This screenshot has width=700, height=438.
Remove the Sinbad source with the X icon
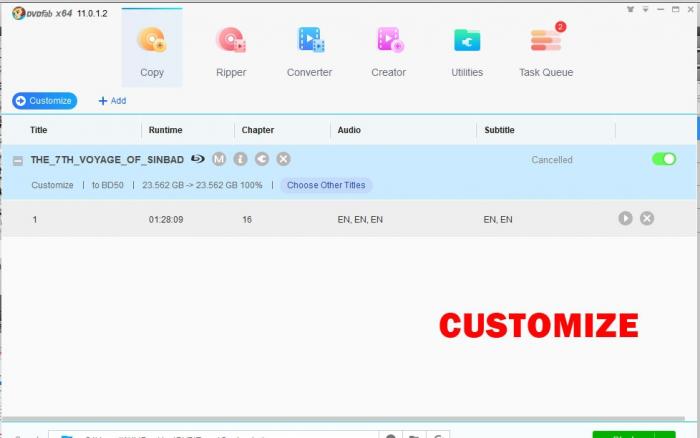[283, 159]
